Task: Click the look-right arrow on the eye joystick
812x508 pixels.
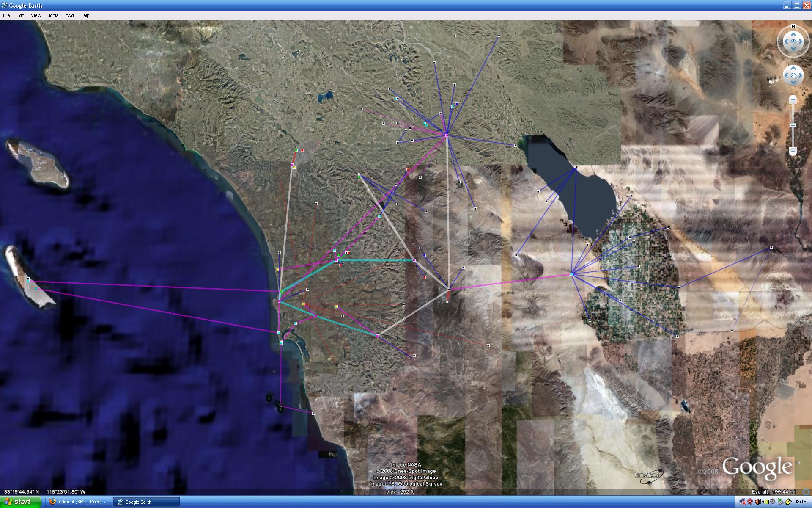Action: coord(801,41)
